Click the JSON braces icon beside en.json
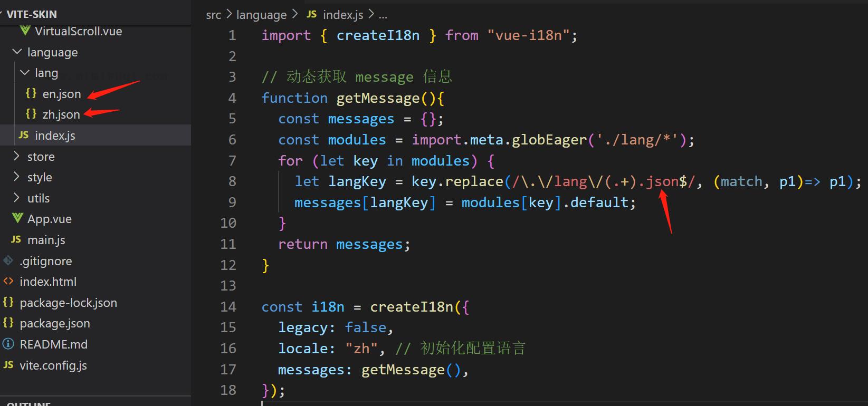The width and height of the screenshot is (868, 406). 31,93
